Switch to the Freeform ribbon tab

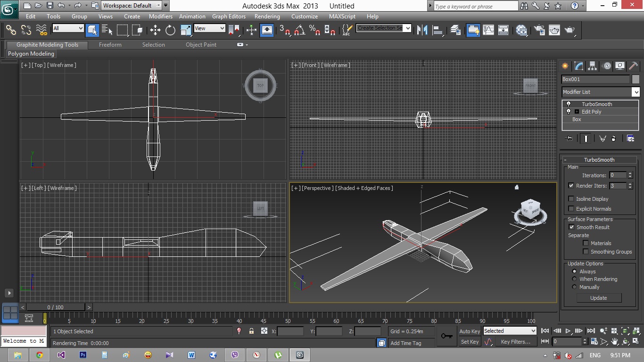[110, 45]
